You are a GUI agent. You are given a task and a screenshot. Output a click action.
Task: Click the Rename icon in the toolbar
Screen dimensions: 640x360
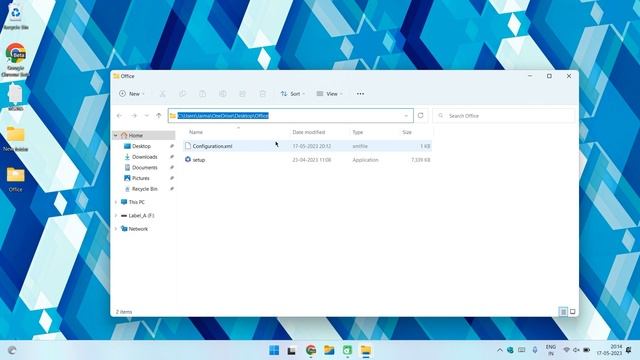222,94
